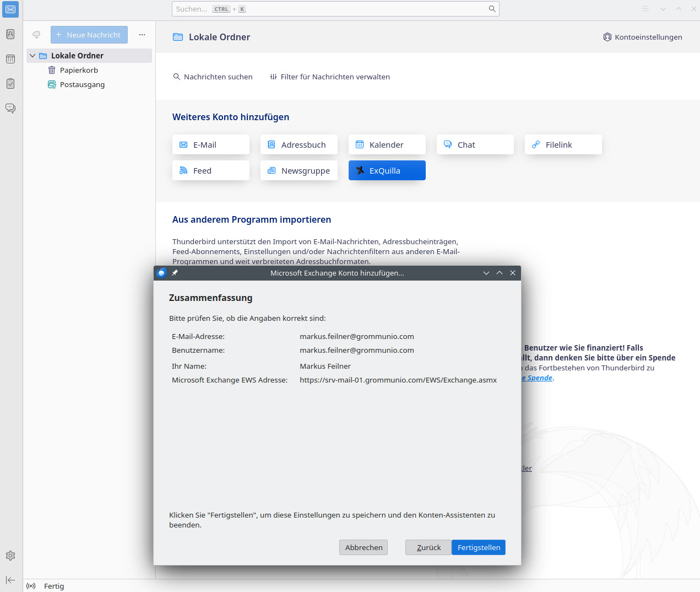Maximize the Exchange dialog with up chevron
Screen dimensions: 700x592
[500, 273]
